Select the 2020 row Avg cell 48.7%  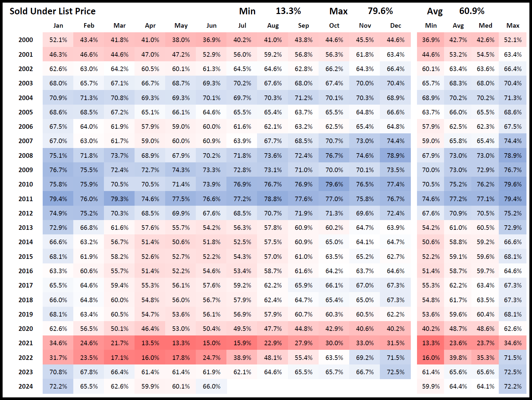pyautogui.click(x=458, y=329)
